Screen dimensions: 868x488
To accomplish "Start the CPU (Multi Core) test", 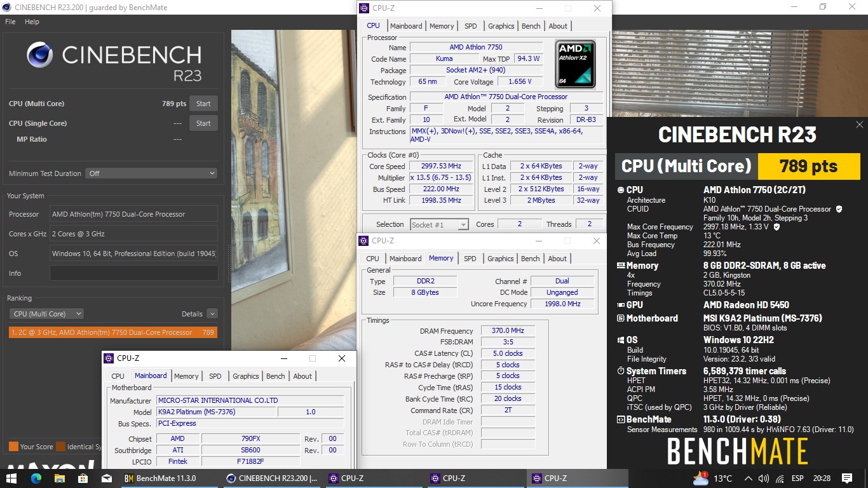I will [203, 104].
